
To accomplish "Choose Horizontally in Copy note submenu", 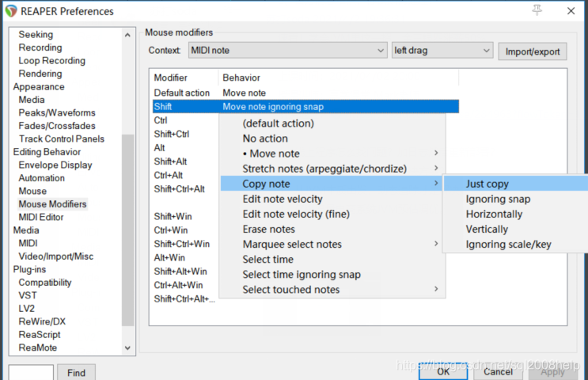I will click(x=516, y=215).
